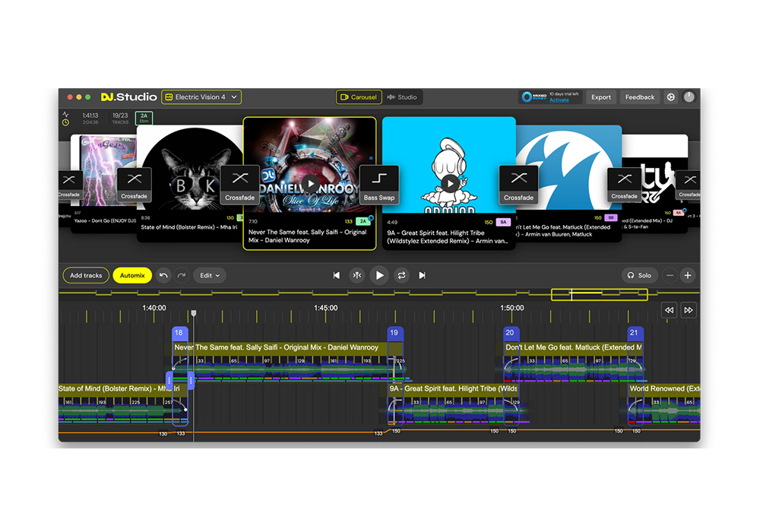The width and height of the screenshot is (760, 532).
Task: Click the DJ.Studio logo
Action: (128, 97)
